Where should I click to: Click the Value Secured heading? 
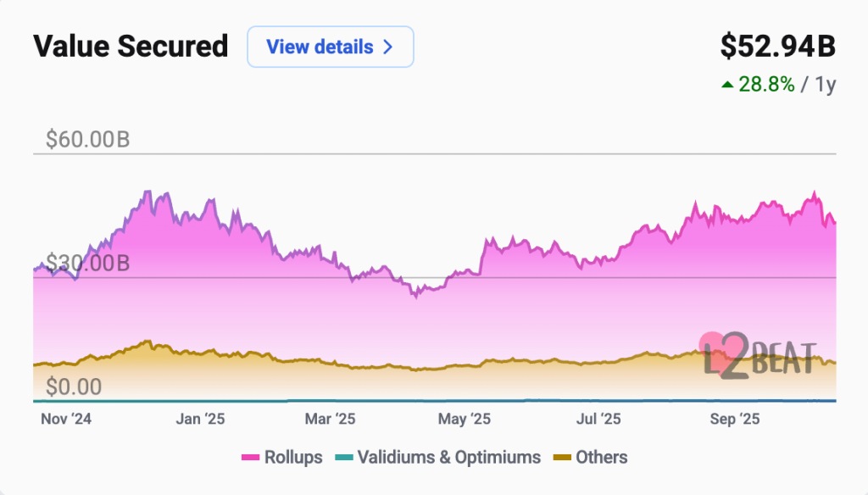point(131,46)
